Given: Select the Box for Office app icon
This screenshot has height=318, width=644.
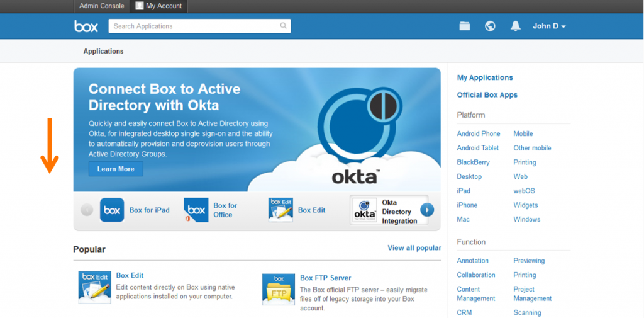Looking at the screenshot, I should point(196,210).
